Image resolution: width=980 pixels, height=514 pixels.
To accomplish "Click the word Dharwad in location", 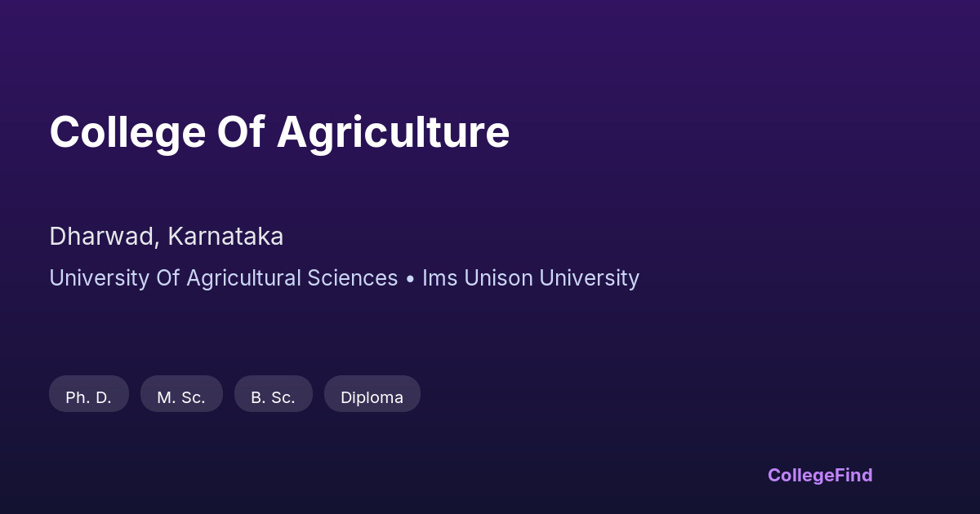I will pos(103,237).
